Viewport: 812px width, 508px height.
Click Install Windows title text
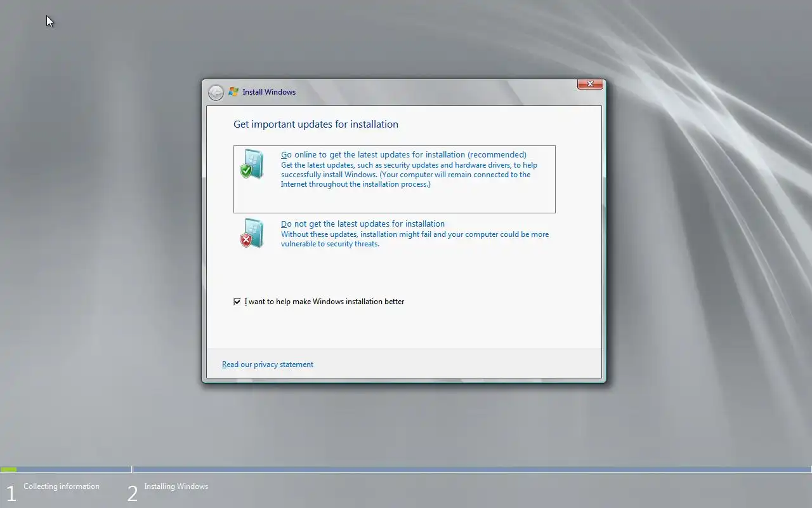click(269, 92)
